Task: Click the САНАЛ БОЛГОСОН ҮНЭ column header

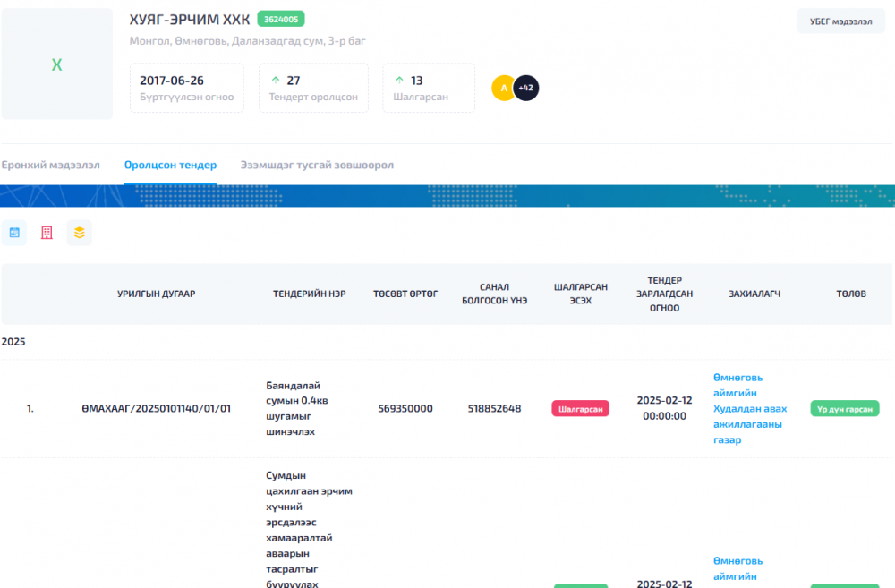Action: 494,294
